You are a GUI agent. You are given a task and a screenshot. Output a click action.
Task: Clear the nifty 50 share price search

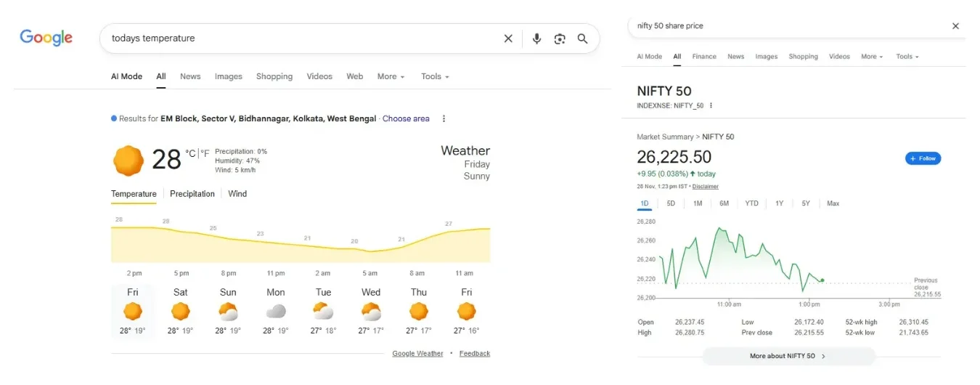pos(955,26)
